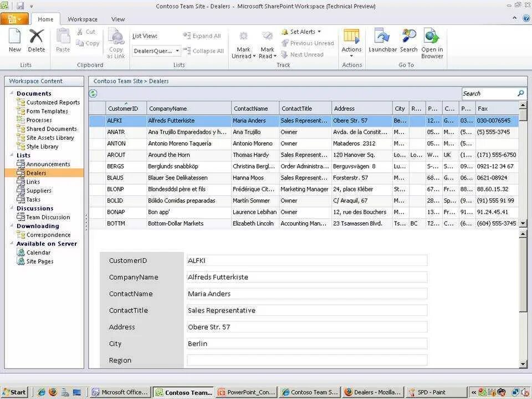Click Previous Unread in Track group

point(308,43)
